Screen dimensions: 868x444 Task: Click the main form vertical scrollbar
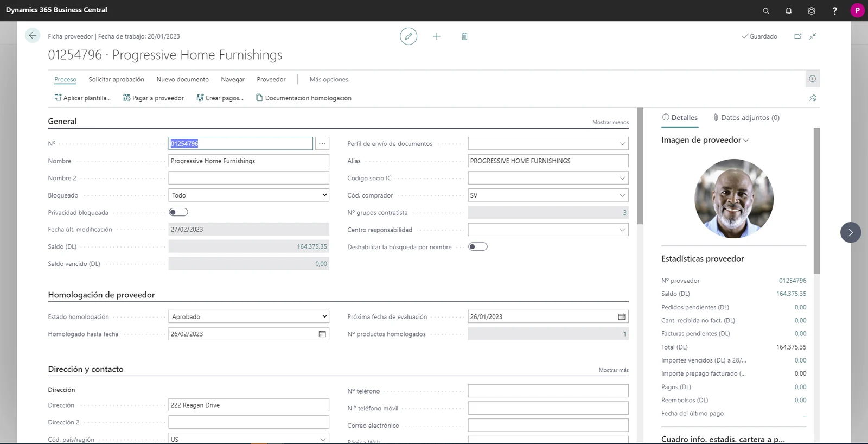[640, 166]
